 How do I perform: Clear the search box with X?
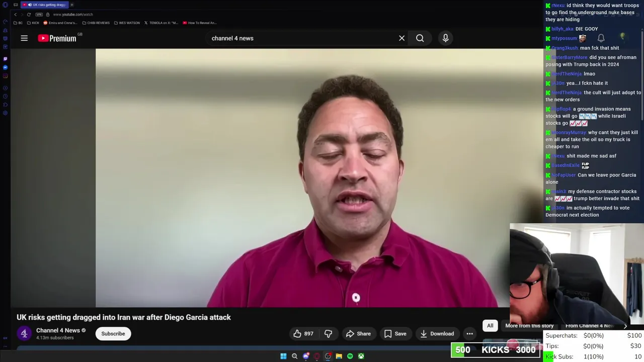click(401, 38)
